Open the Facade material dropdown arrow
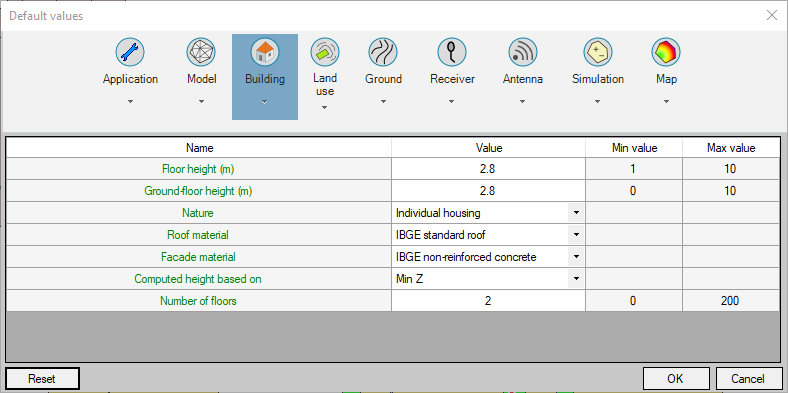This screenshot has width=788, height=393. click(576, 257)
